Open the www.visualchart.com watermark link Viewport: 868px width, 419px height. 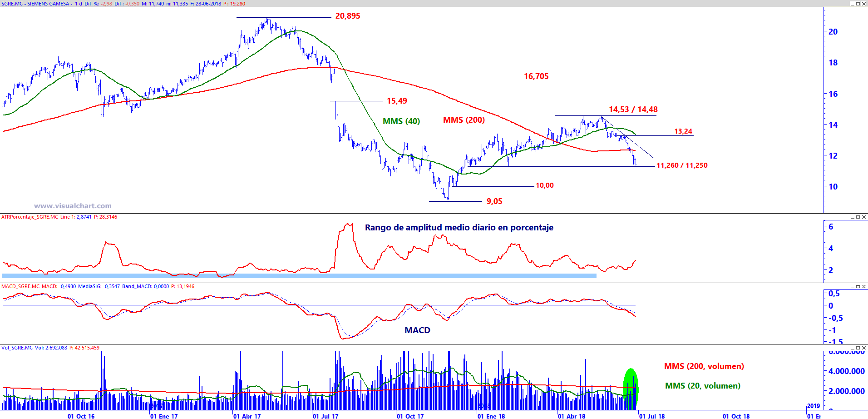[73, 206]
